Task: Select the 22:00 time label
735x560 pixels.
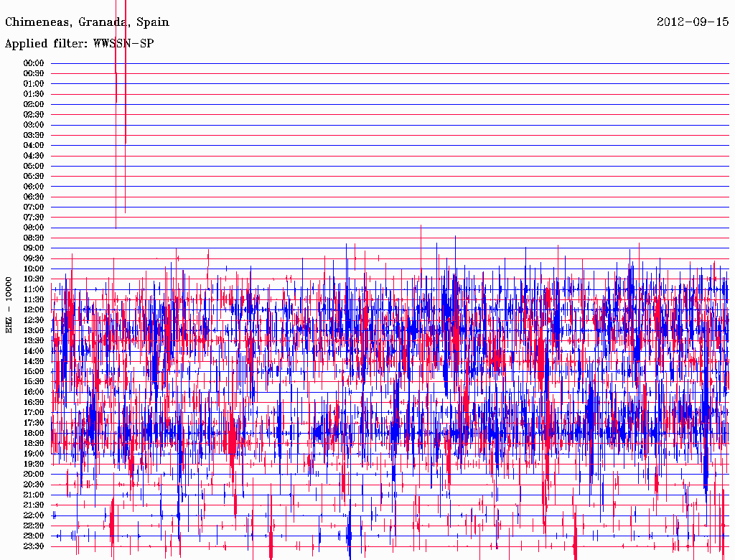Action: [34, 515]
